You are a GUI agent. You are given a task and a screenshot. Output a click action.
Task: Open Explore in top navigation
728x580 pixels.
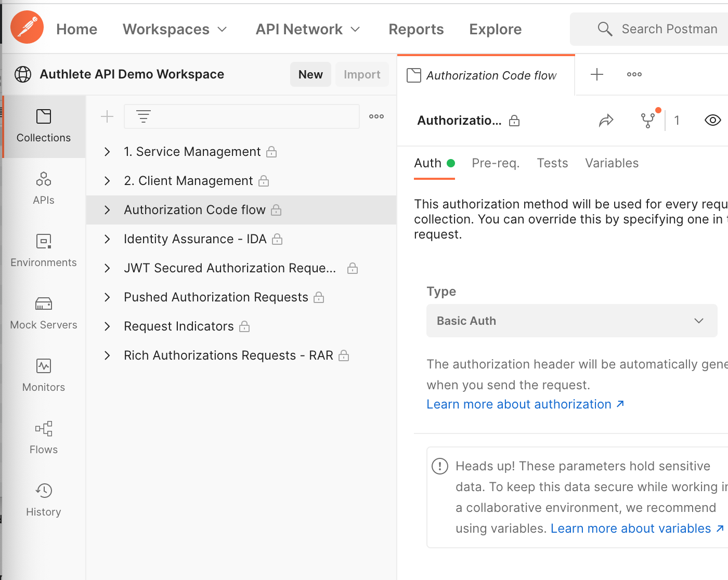[x=496, y=29]
